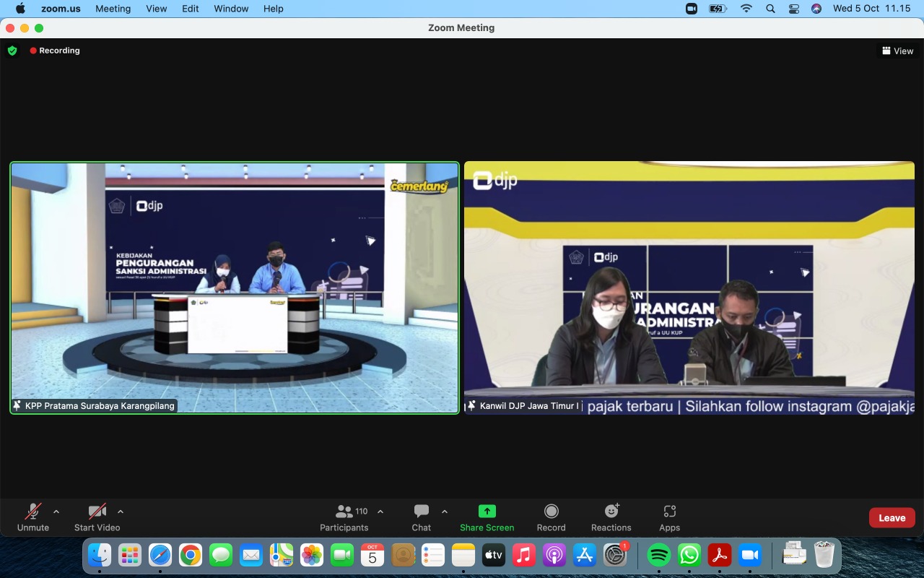Open the Reactions menu
The height and width of the screenshot is (578, 924).
click(611, 517)
